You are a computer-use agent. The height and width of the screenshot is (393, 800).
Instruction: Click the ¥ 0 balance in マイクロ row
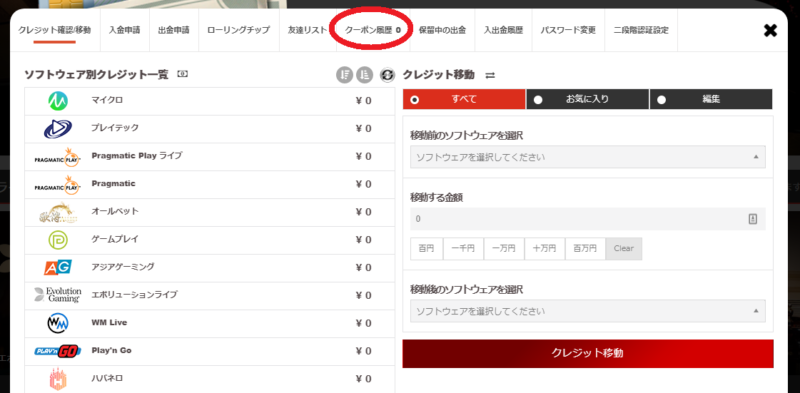[x=363, y=101]
